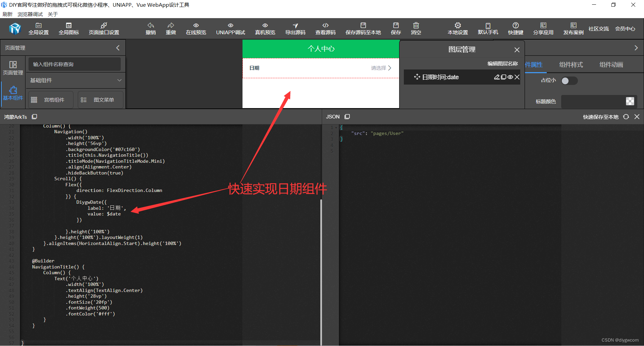Click 快速保存至本地 button

[600, 117]
